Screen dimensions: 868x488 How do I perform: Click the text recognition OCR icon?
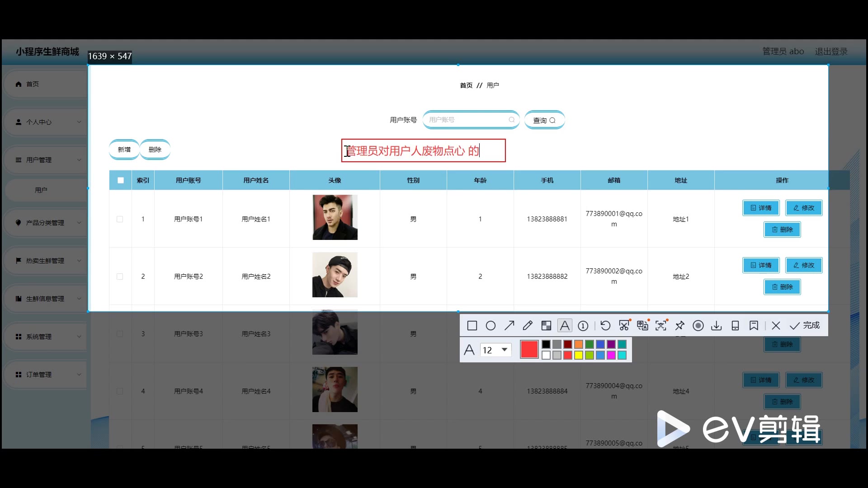coord(661,326)
